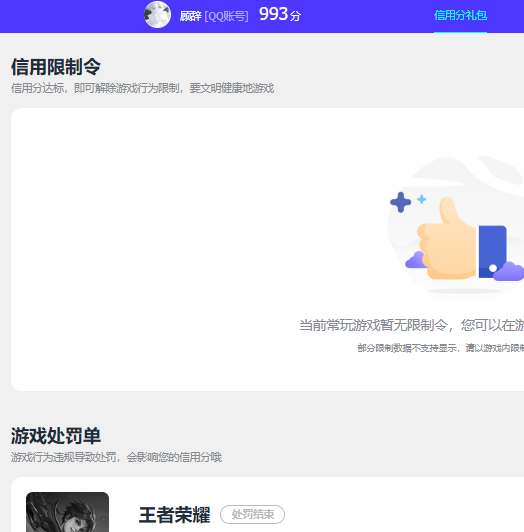Viewport: 524px width, 532px height.
Task: Click the 部分限制数据不支持显示 note
Action: click(441, 348)
